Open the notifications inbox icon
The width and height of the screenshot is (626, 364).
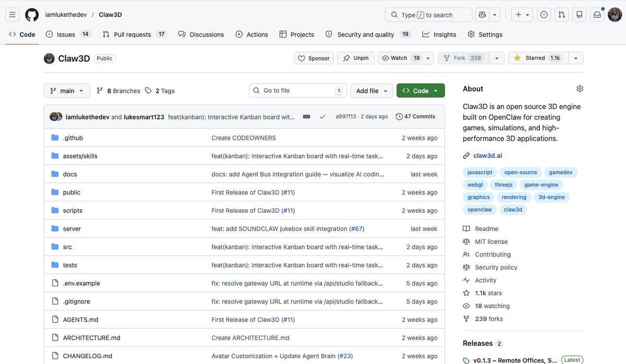(597, 15)
